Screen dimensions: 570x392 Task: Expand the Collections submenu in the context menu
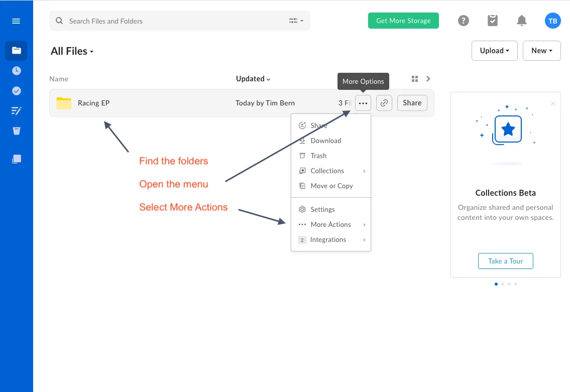pyautogui.click(x=327, y=171)
